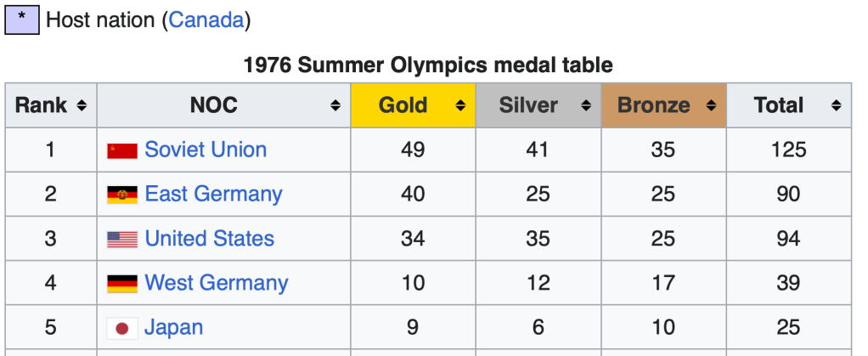Image resolution: width=868 pixels, height=356 pixels.
Task: Open the Japan link
Action: pos(173,327)
